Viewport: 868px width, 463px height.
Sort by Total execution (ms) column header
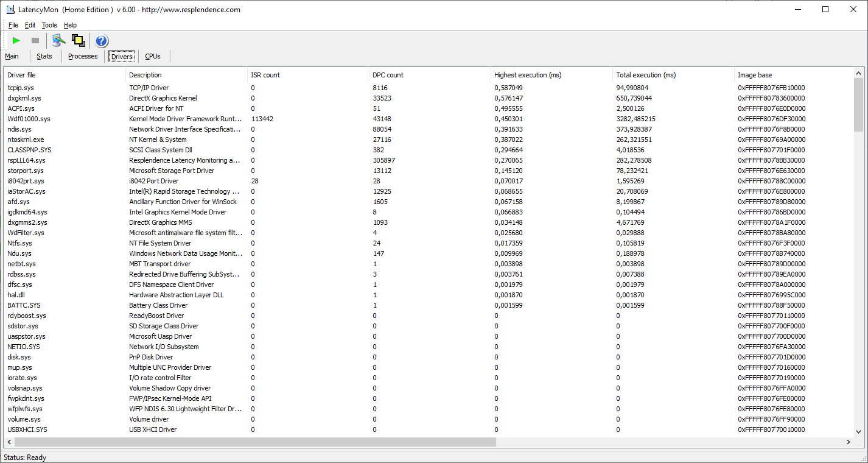[674, 75]
